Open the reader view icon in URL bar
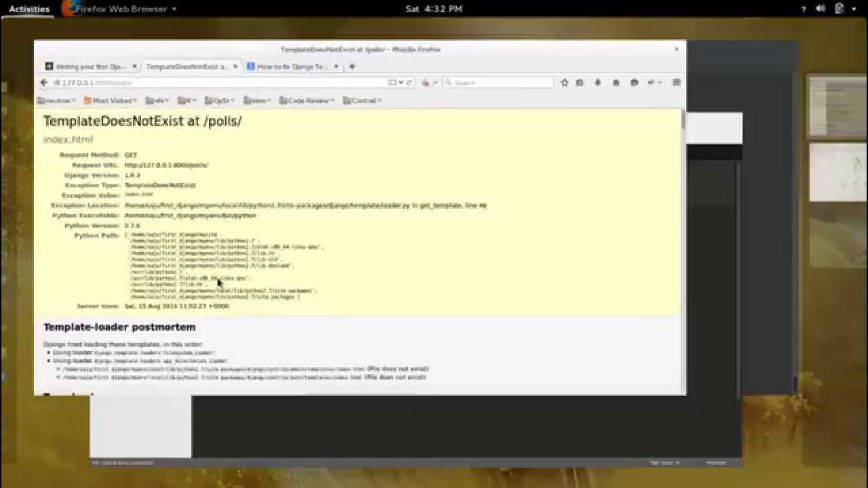Screen dimensions: 868x488 392,83
